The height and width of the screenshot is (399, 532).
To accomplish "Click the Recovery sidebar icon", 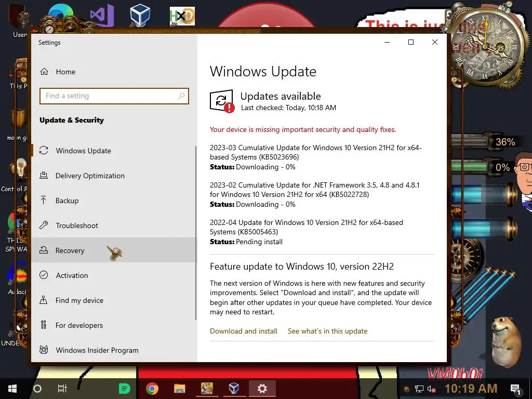I will [44, 250].
